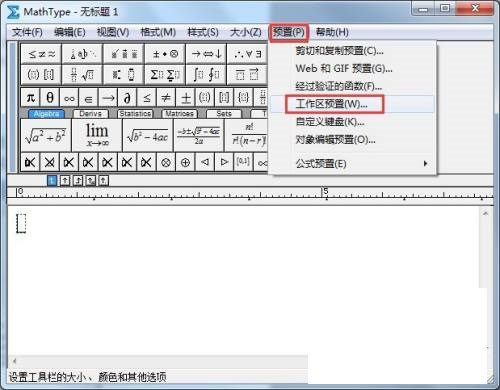The width and height of the screenshot is (500, 390).
Task: Open the arrow symbols palette
Action: (206, 54)
